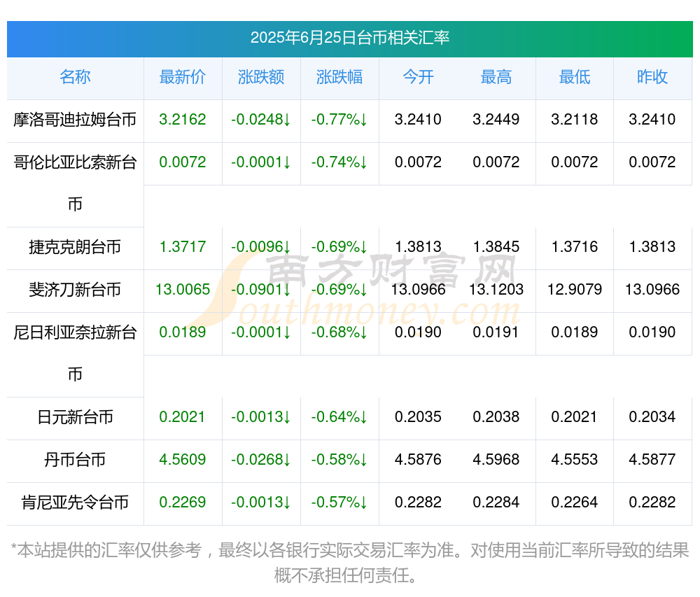Click the 最新价 column header
The height and width of the screenshot is (597, 700).
(183, 77)
